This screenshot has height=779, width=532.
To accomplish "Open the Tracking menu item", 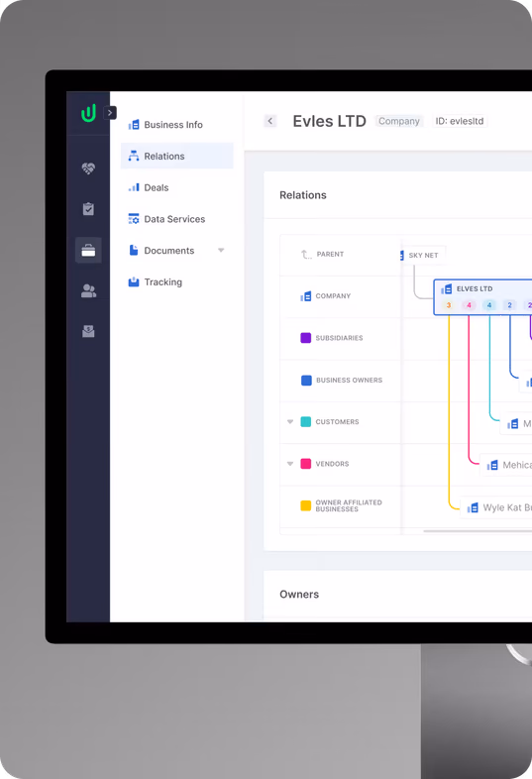I will click(x=176, y=282).
